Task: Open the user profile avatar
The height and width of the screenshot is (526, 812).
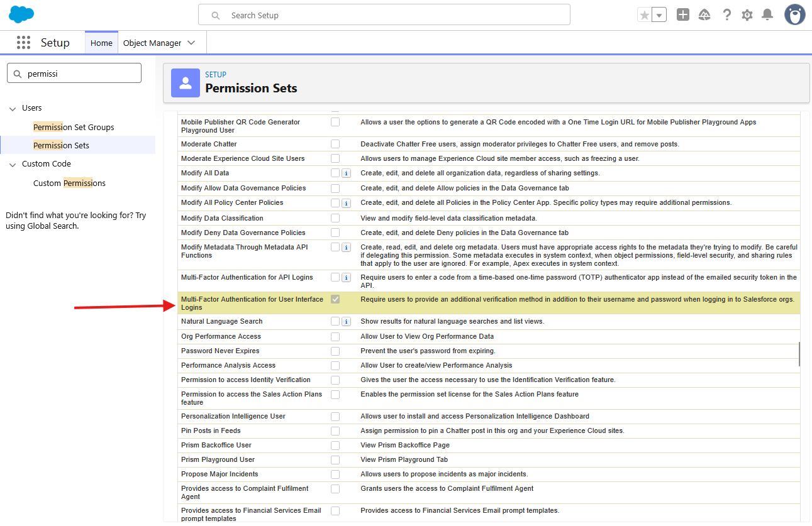Action: (795, 14)
